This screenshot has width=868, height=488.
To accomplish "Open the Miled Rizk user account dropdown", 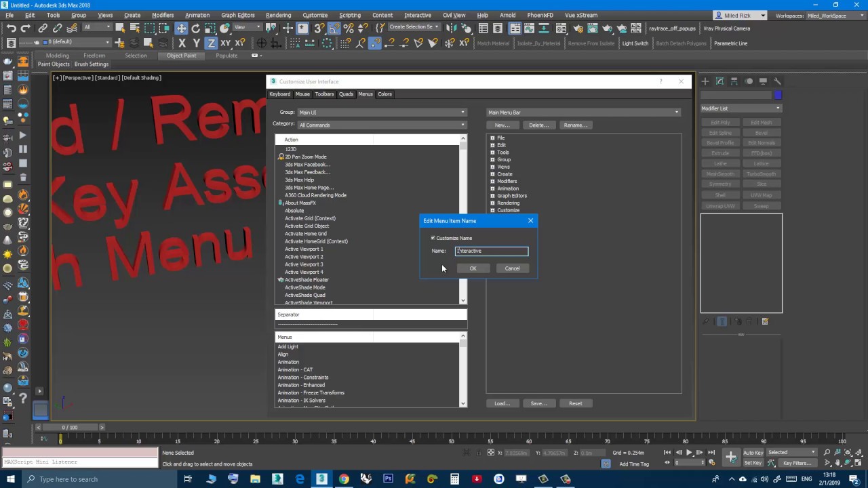I will [740, 16].
